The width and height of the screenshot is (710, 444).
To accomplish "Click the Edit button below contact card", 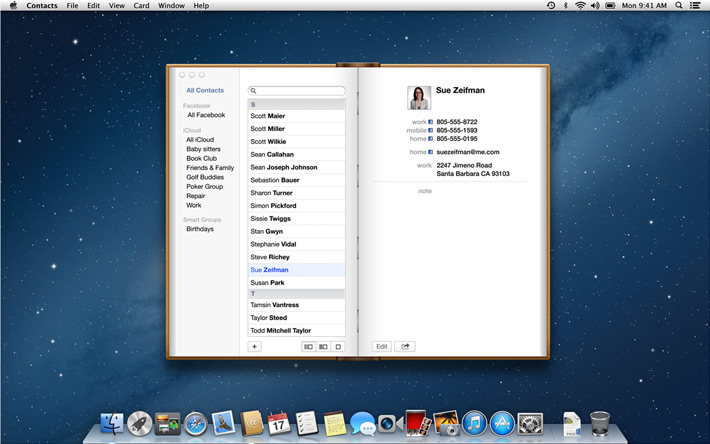I will click(x=381, y=346).
